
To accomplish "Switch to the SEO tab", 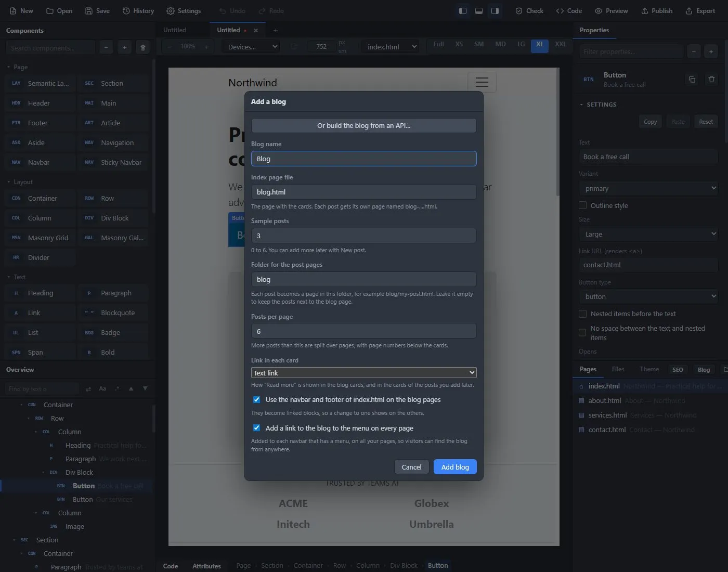I will (678, 370).
